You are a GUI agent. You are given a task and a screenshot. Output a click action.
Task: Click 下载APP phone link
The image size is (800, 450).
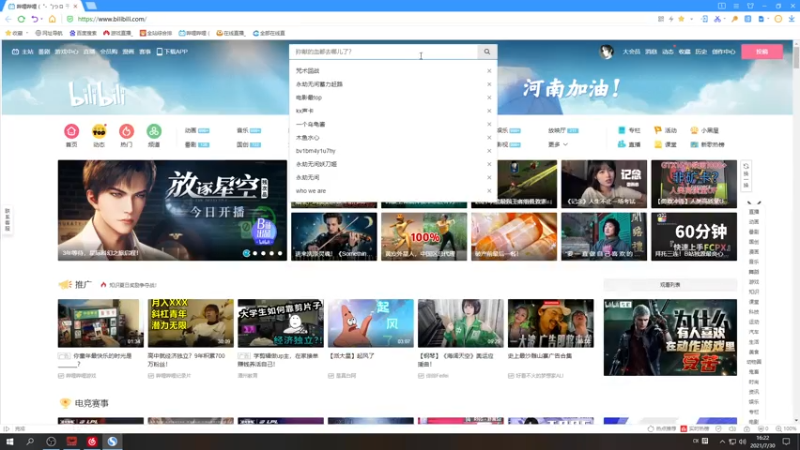(x=172, y=52)
